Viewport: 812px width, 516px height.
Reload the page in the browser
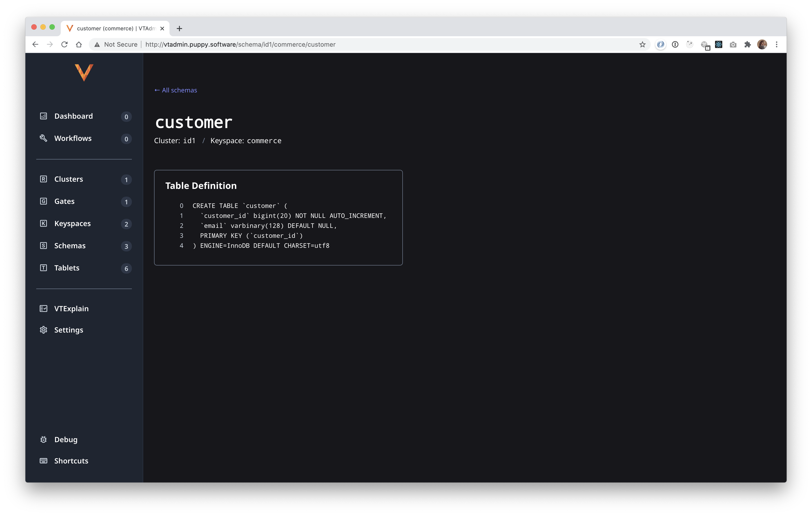[64, 44]
